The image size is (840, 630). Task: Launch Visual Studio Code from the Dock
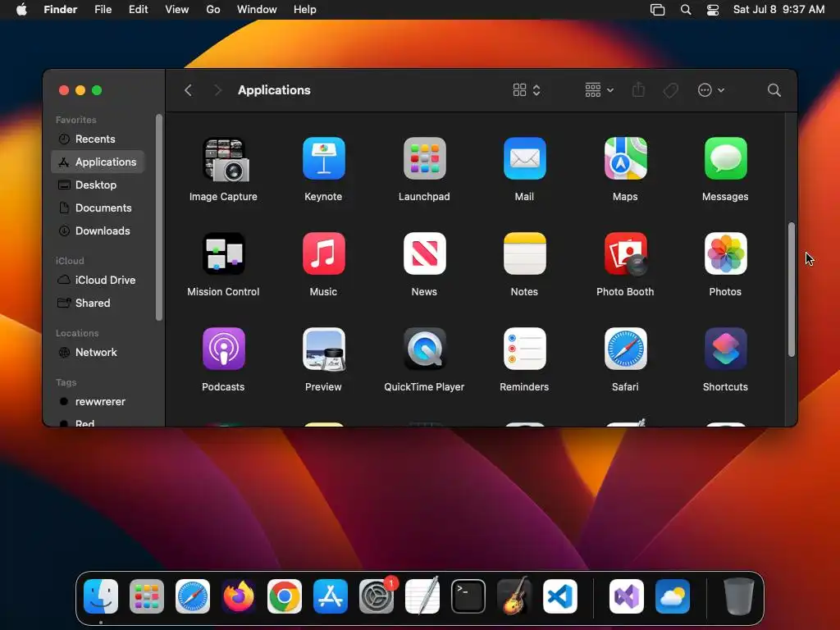point(560,596)
